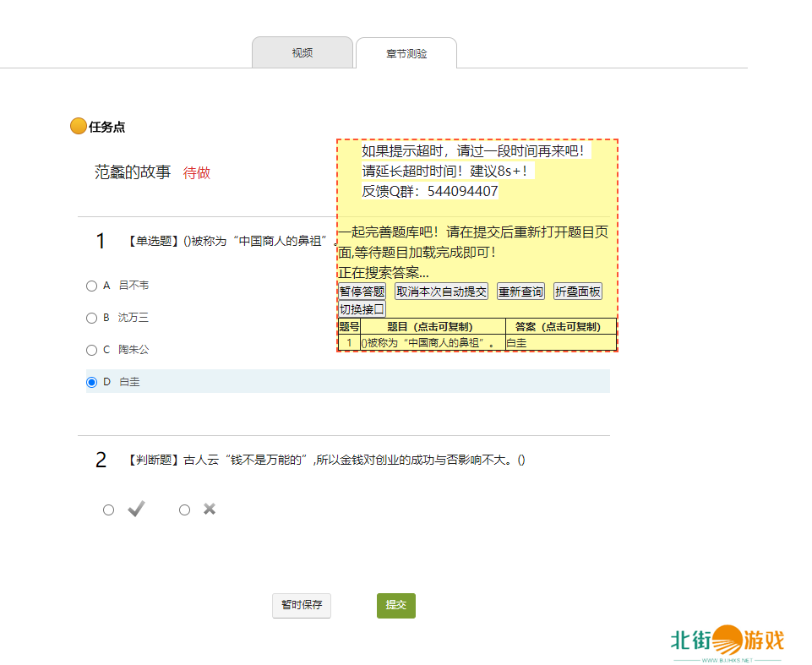Select radio option D 白圭
Screen dimensions: 812x665
tap(91, 382)
